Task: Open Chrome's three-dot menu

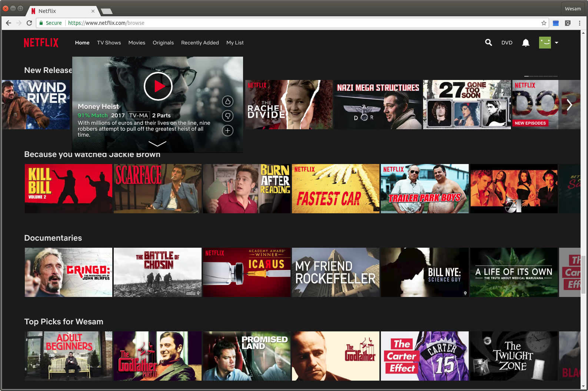Action: click(579, 23)
